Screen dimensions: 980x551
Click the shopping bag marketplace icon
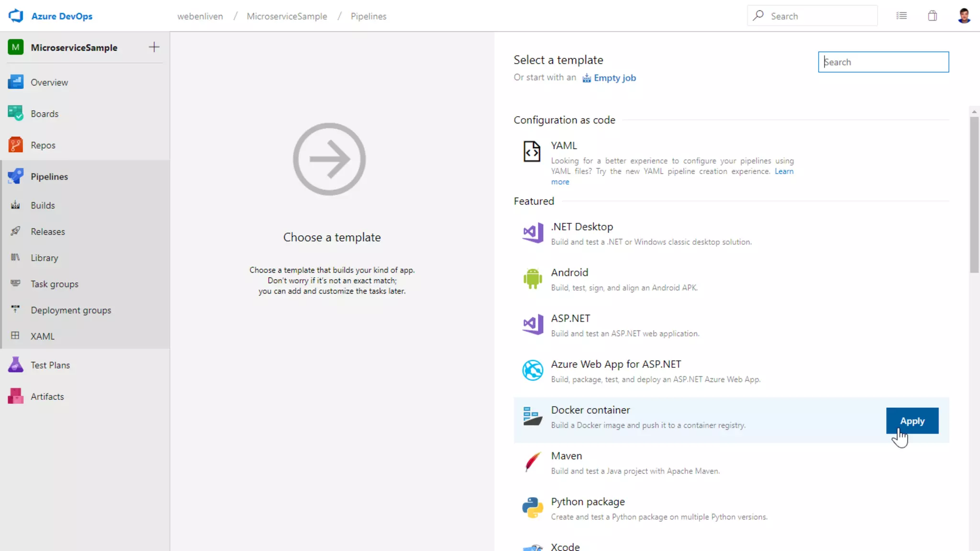click(x=932, y=16)
